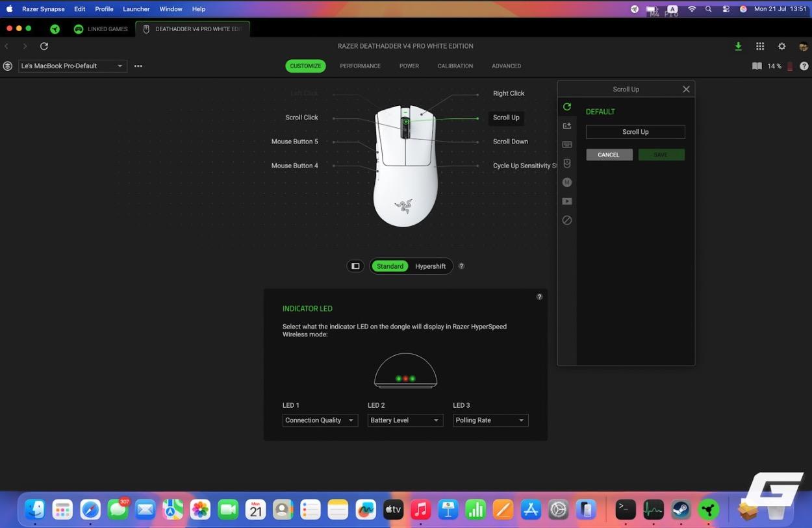Switch to the Advanced tab
Screen dimensions: 812x528
[x=506, y=66]
